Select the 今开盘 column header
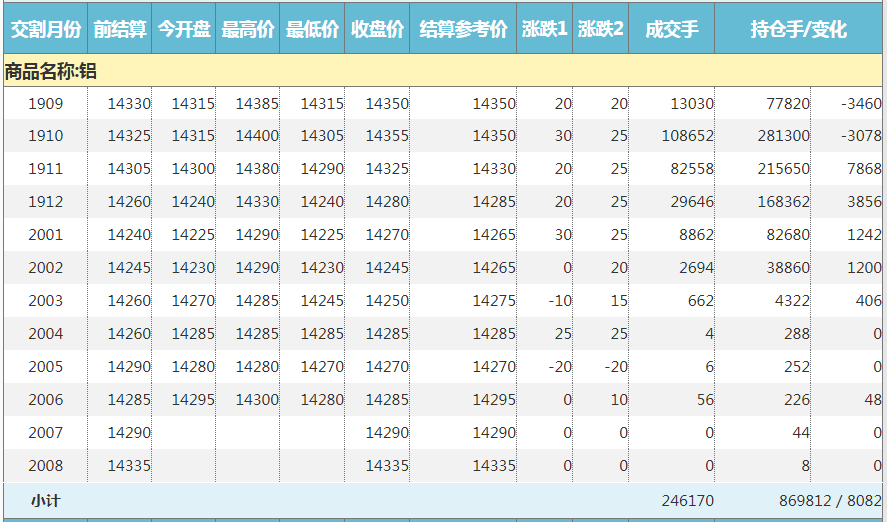This screenshot has height=522, width=887. click(x=184, y=29)
